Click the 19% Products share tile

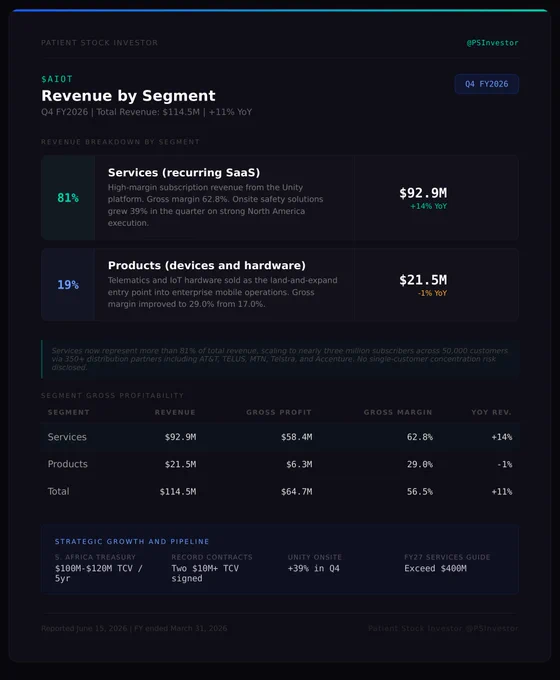click(68, 285)
